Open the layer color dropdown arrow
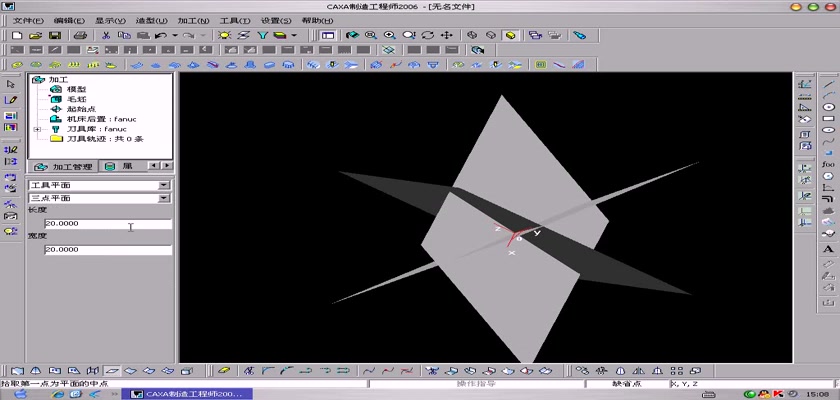This screenshot has width=840, height=400. click(294, 36)
